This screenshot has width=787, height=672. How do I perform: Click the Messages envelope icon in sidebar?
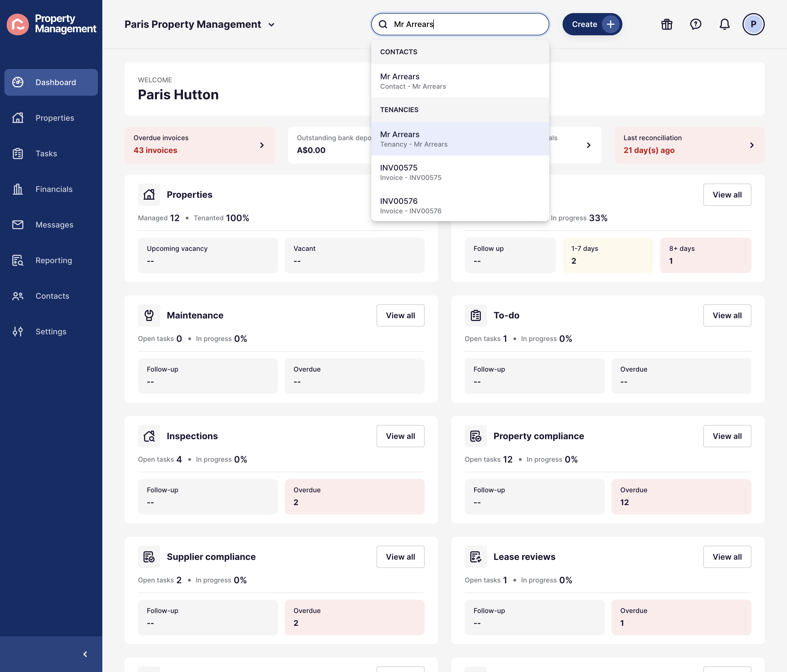[x=18, y=224]
